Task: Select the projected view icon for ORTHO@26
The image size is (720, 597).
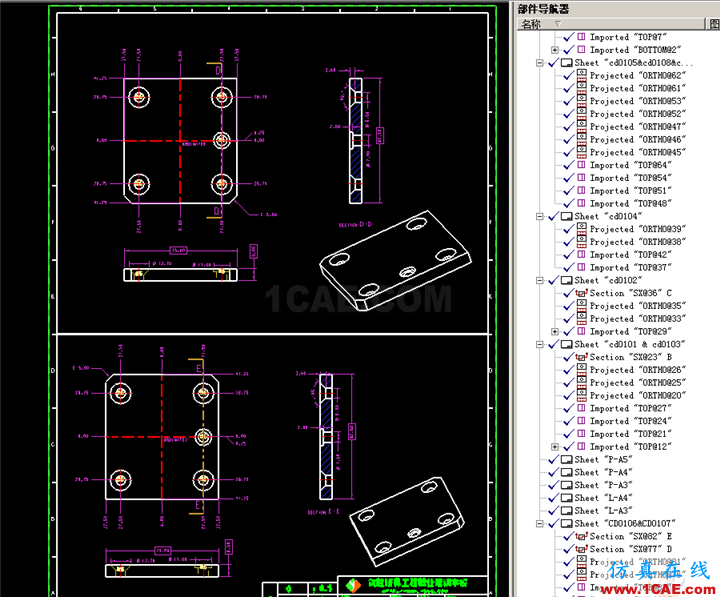Action: click(x=581, y=369)
